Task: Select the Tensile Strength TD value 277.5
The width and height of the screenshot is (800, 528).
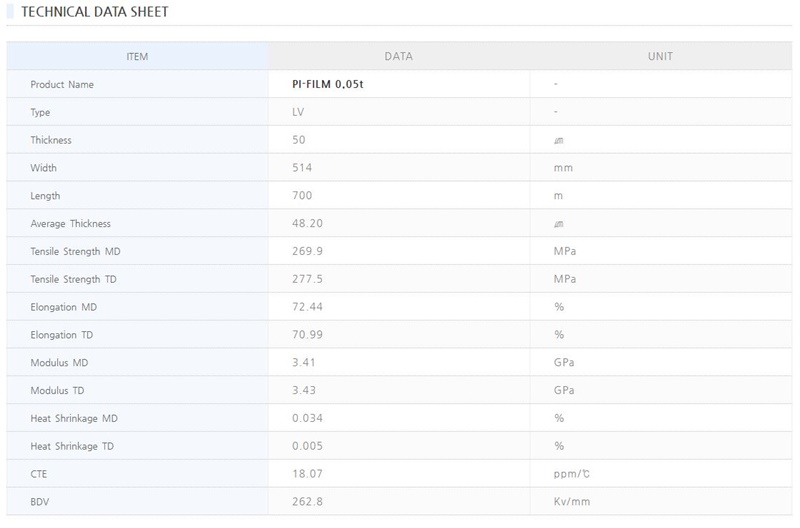Action: pyautogui.click(x=305, y=279)
